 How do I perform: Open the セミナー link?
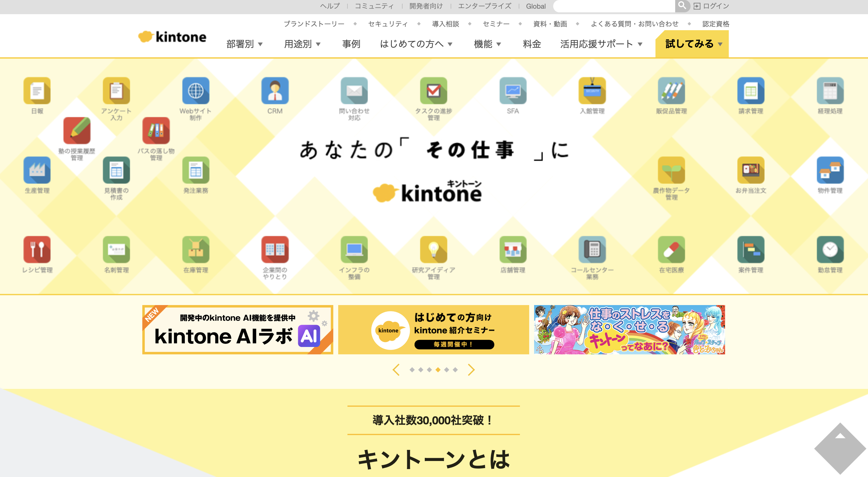pyautogui.click(x=496, y=24)
